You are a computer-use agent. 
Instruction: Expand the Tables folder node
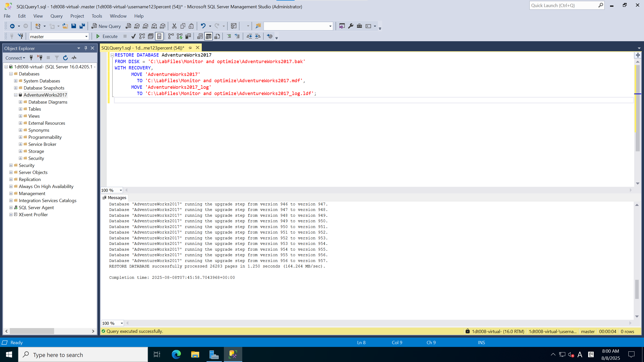click(20, 109)
